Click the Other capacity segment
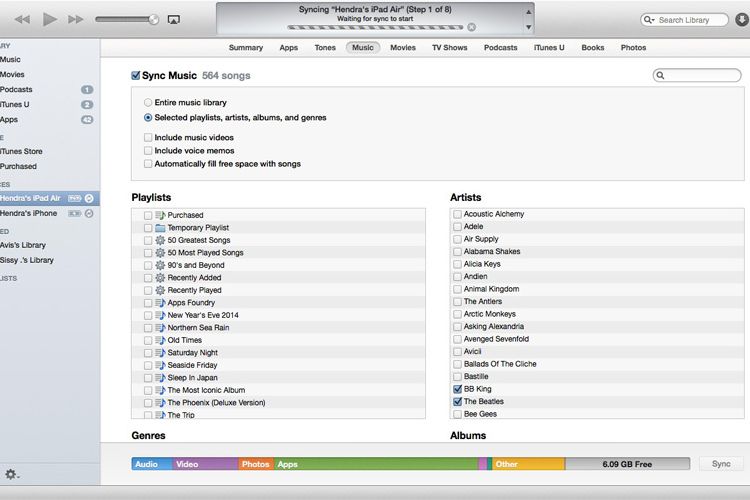 pyautogui.click(x=529, y=464)
